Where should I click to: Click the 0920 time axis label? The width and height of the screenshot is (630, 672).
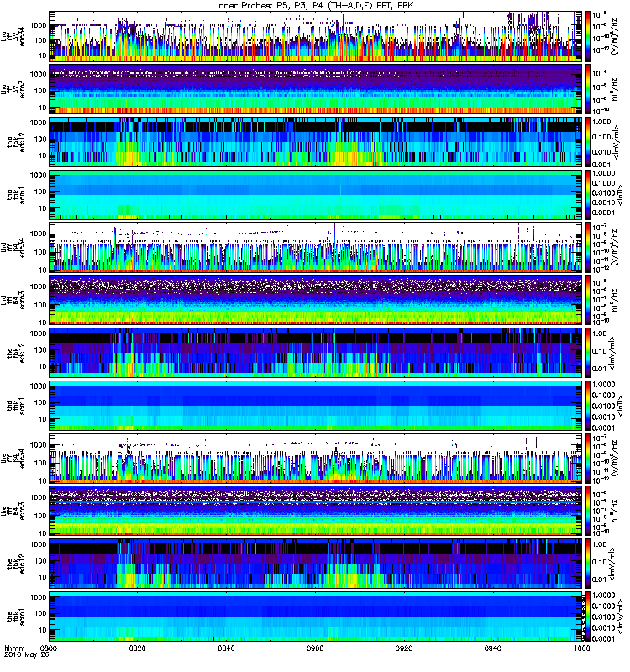coord(404,648)
